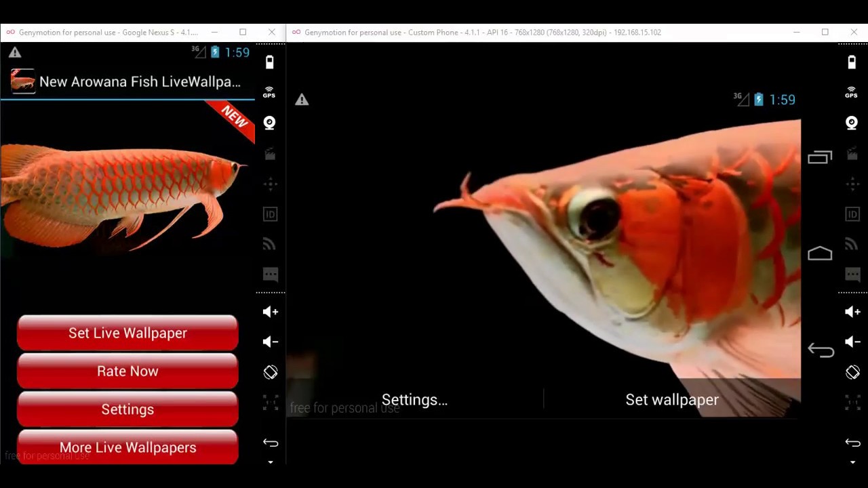Open camera widget in Nexus S sidebar
Viewport: 868px width, 488px height.
tap(270, 123)
